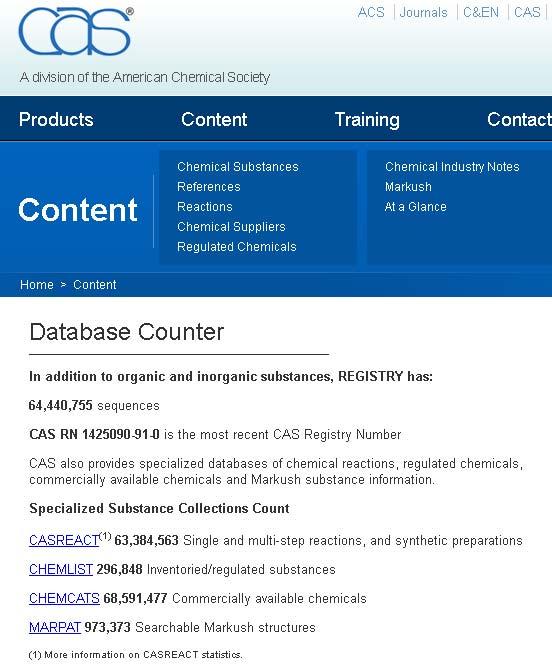The width and height of the screenshot is (552, 666).
Task: Open the Content menu in navigation bar
Action: coord(214,119)
